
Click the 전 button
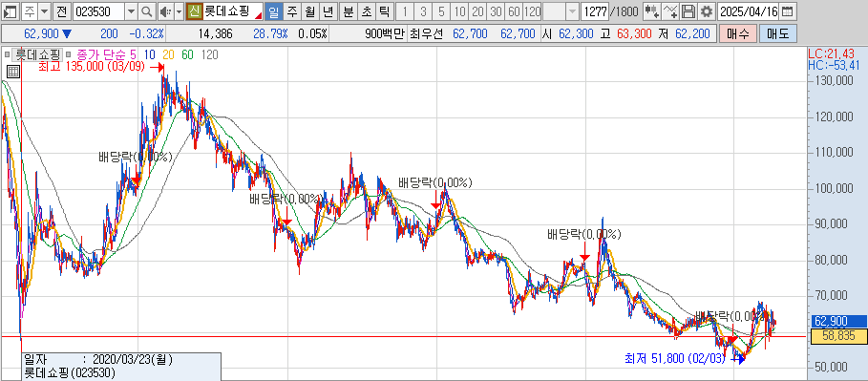click(x=62, y=11)
